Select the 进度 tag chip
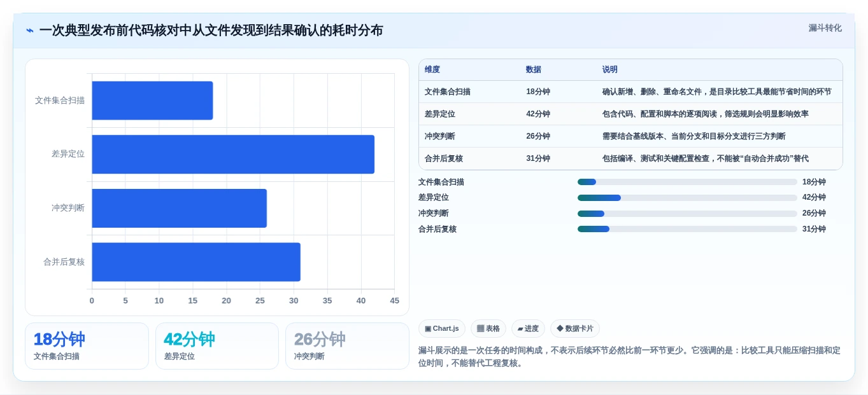This screenshot has width=868, height=395. pos(528,329)
